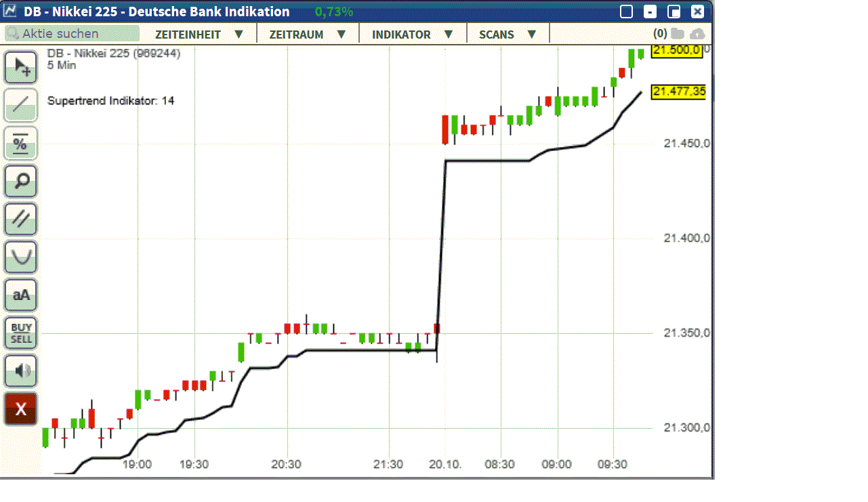Select the percent retracement tool
The width and height of the screenshot is (868, 502).
tap(21, 143)
